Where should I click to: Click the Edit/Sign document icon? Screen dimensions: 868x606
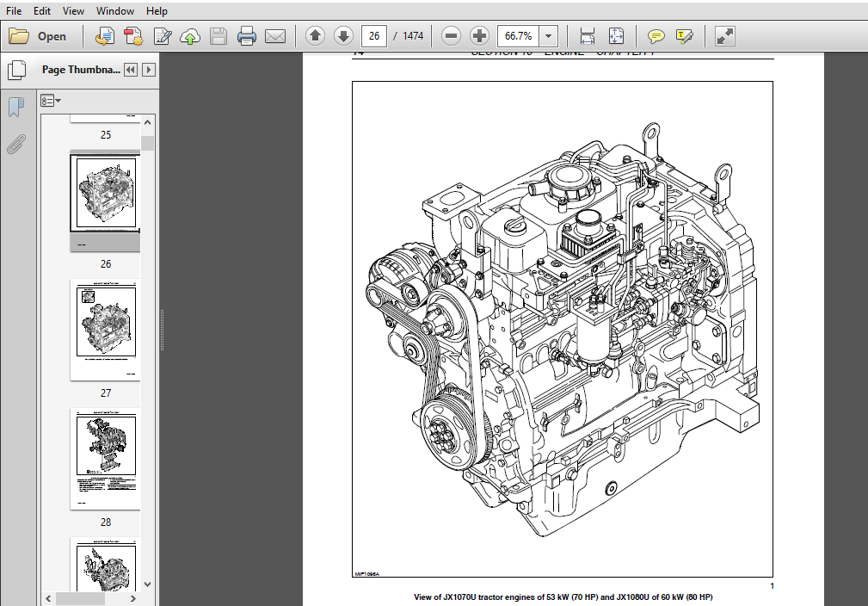(163, 36)
